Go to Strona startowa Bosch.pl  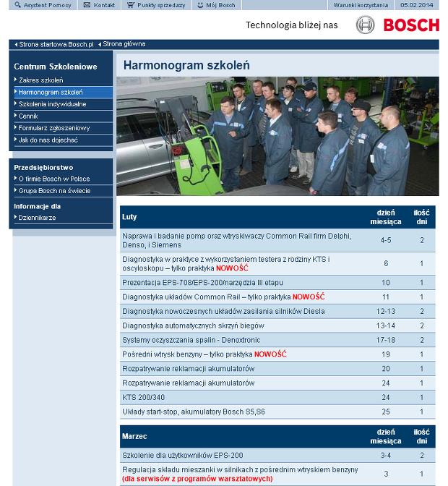(56, 44)
